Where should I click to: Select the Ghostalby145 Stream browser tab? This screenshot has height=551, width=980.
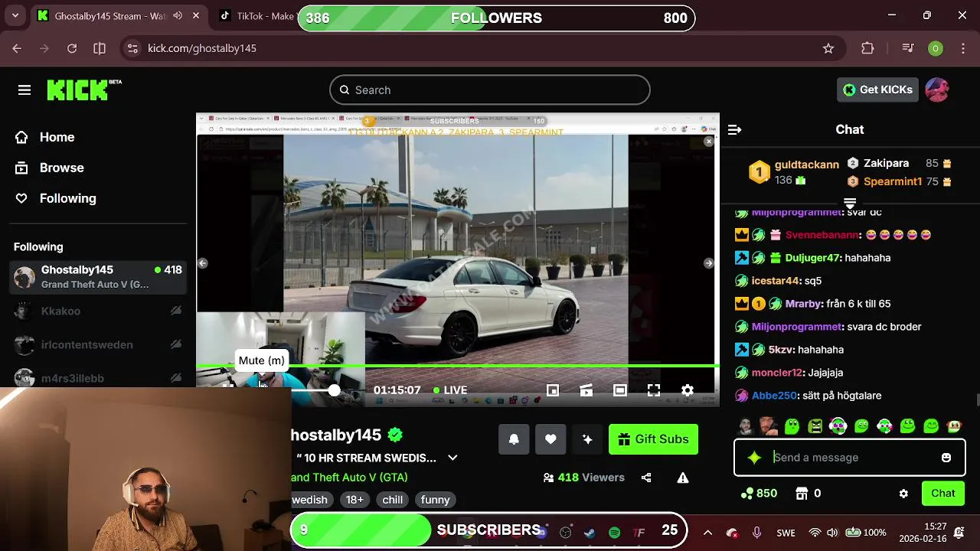pyautogui.click(x=119, y=16)
